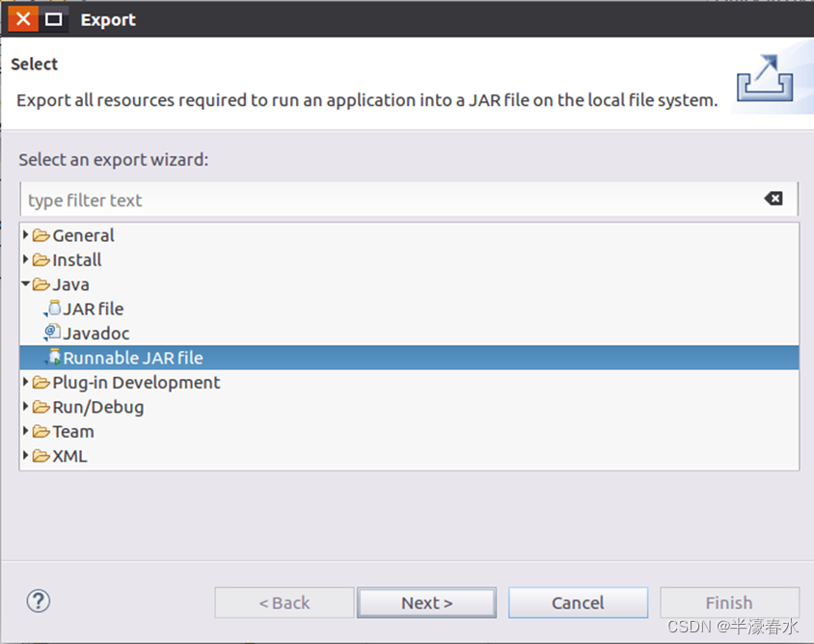814x644 pixels.
Task: Select the JAR file entry
Action: pos(93,309)
